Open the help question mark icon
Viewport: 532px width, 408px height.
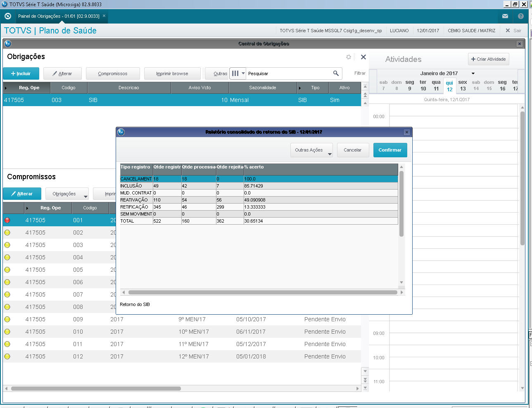click(x=521, y=16)
